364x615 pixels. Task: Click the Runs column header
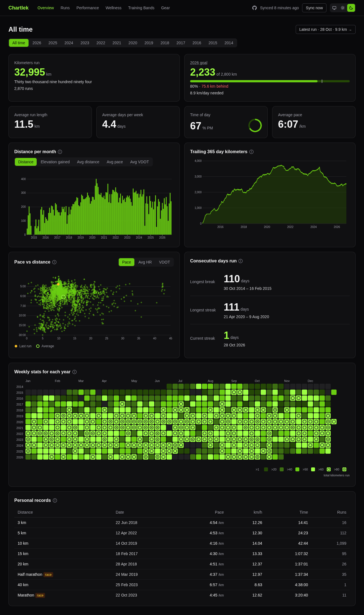(342, 512)
